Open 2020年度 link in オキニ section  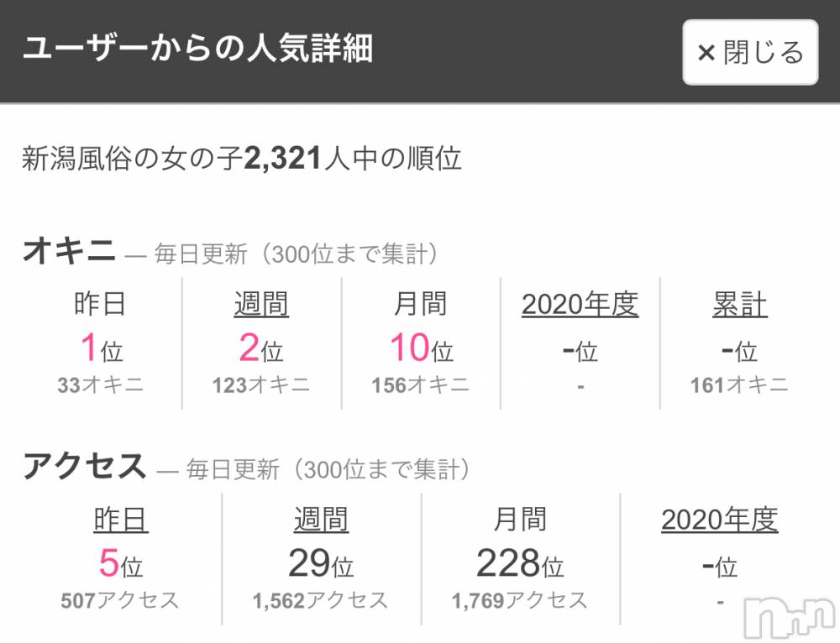[x=580, y=305]
